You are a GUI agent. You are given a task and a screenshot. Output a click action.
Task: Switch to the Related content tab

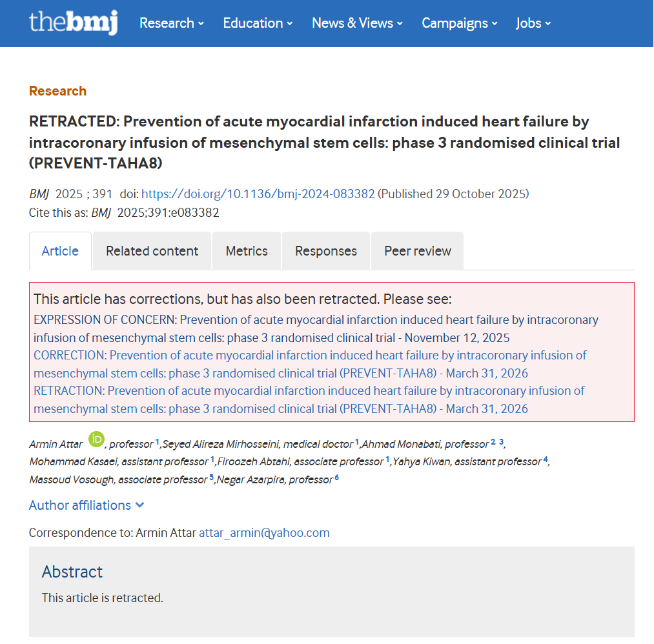152,251
